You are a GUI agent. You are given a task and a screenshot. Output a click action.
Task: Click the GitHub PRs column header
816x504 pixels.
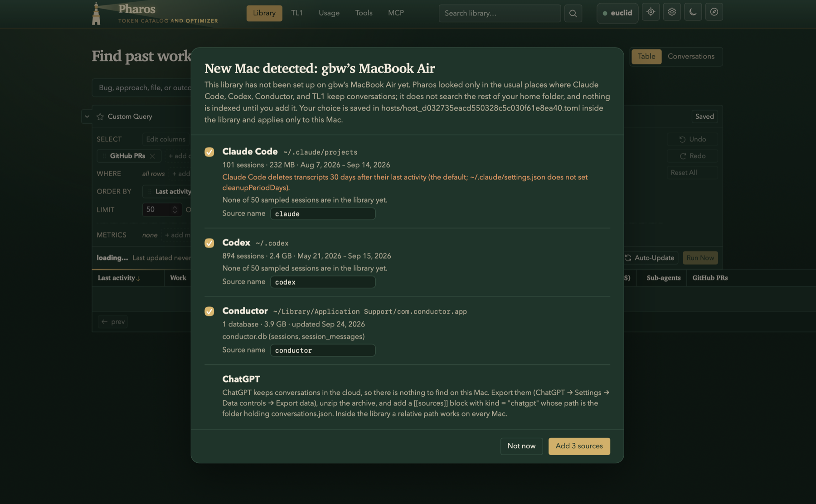[x=710, y=278]
